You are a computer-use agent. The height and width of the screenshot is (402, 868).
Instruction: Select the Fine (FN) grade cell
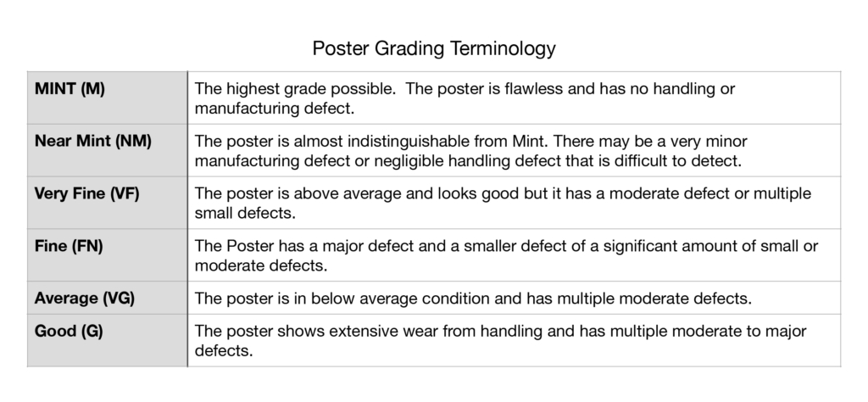(x=108, y=254)
